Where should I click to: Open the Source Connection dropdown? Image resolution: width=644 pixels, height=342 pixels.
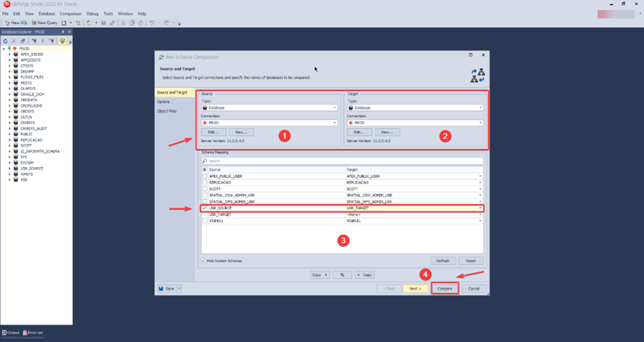tap(334, 123)
